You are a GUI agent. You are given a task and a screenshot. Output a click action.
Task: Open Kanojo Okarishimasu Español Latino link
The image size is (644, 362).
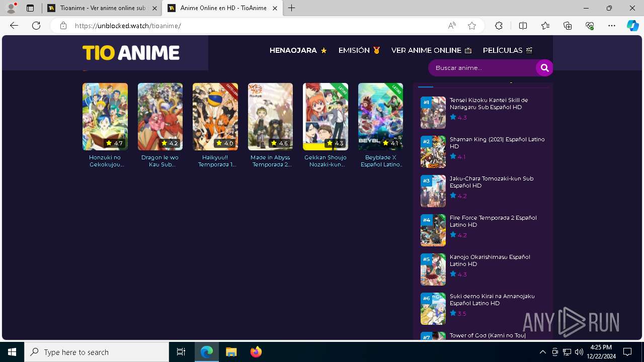coord(490,260)
